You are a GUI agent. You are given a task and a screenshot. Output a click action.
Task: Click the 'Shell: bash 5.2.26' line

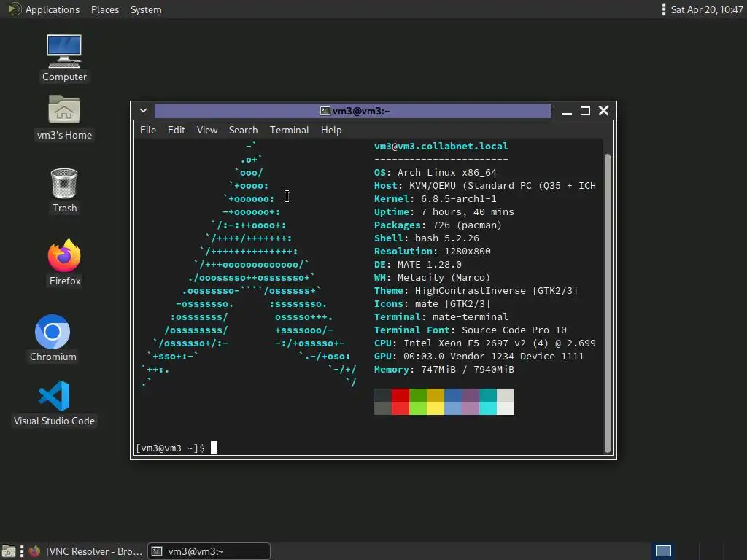pyautogui.click(x=426, y=238)
